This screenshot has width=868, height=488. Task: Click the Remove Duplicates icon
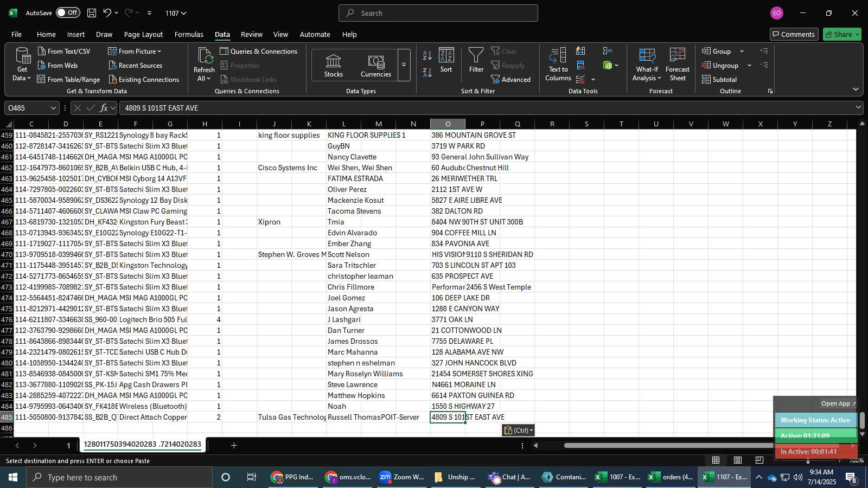[x=580, y=66]
